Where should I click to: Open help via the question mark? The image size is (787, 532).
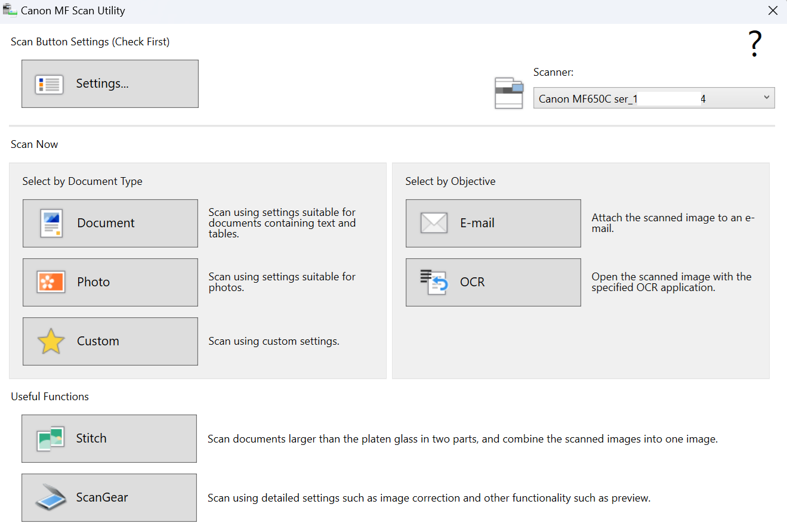[755, 45]
